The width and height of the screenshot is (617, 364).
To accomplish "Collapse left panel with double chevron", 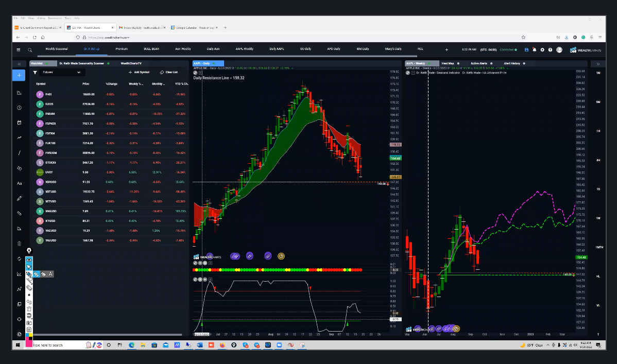I will tap(19, 64).
